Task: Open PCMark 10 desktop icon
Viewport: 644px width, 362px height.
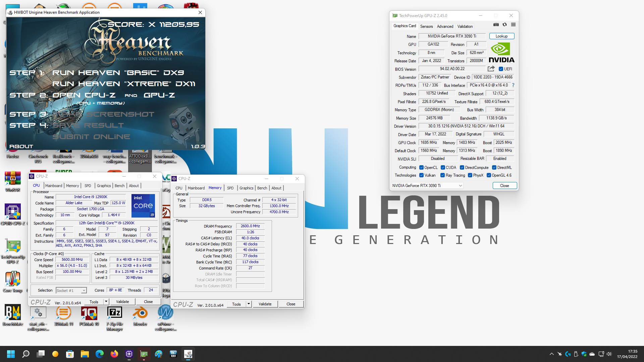Action: click(x=89, y=315)
